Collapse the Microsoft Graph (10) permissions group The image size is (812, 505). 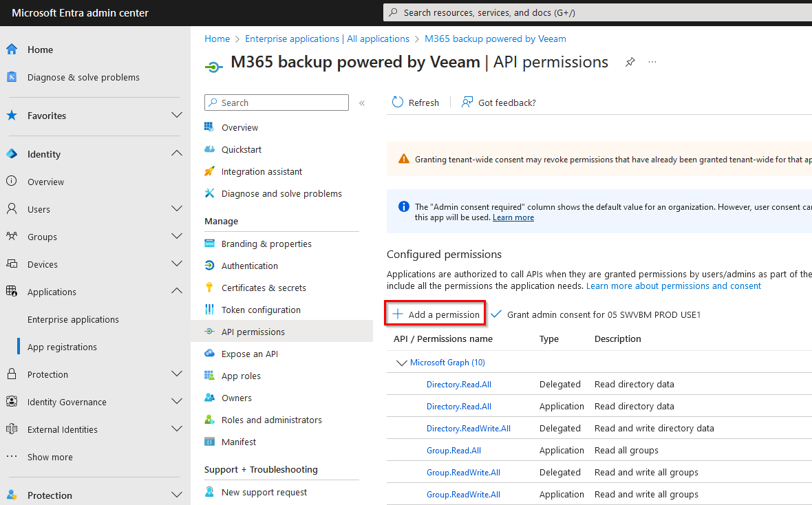[x=401, y=363]
